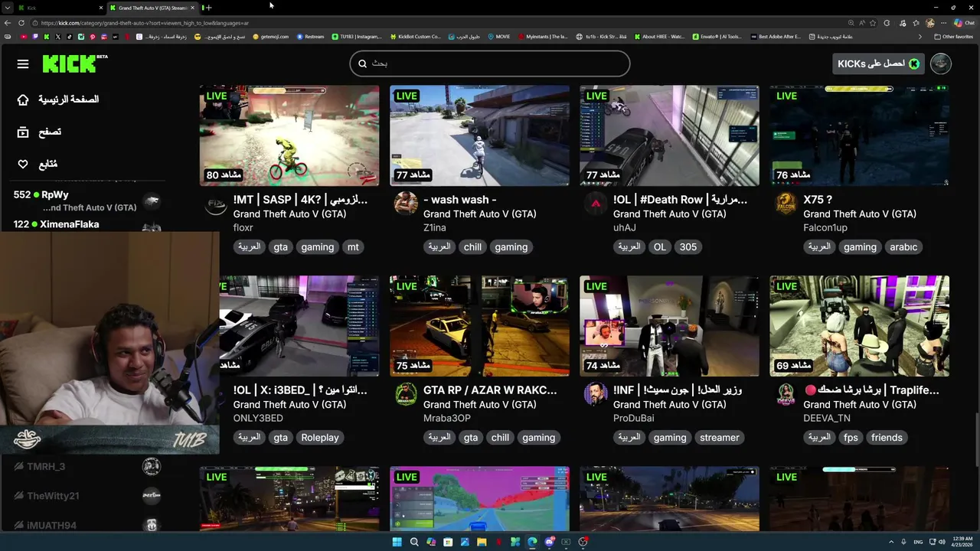Click the arabic tag under Falcon1up

click(903, 247)
